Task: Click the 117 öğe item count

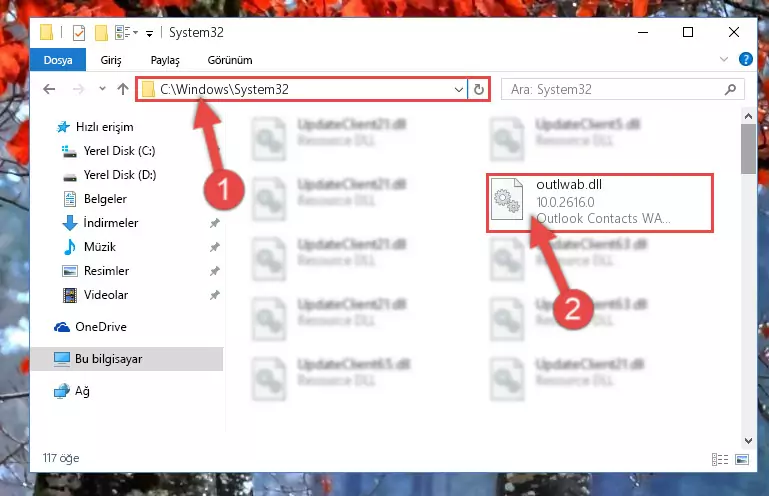Action: (61, 458)
